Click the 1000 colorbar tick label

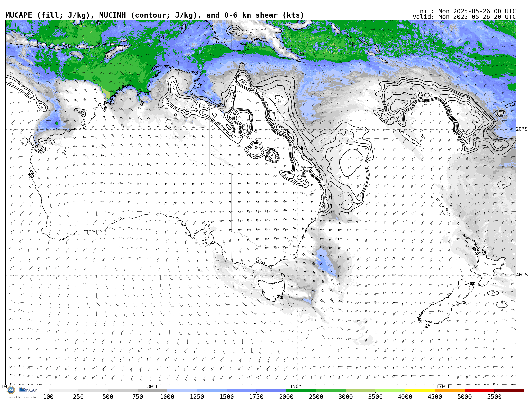[167, 397]
